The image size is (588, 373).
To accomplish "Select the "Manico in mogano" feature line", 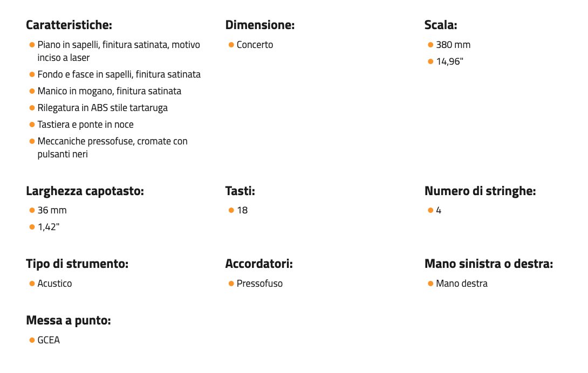I will 109,91.
